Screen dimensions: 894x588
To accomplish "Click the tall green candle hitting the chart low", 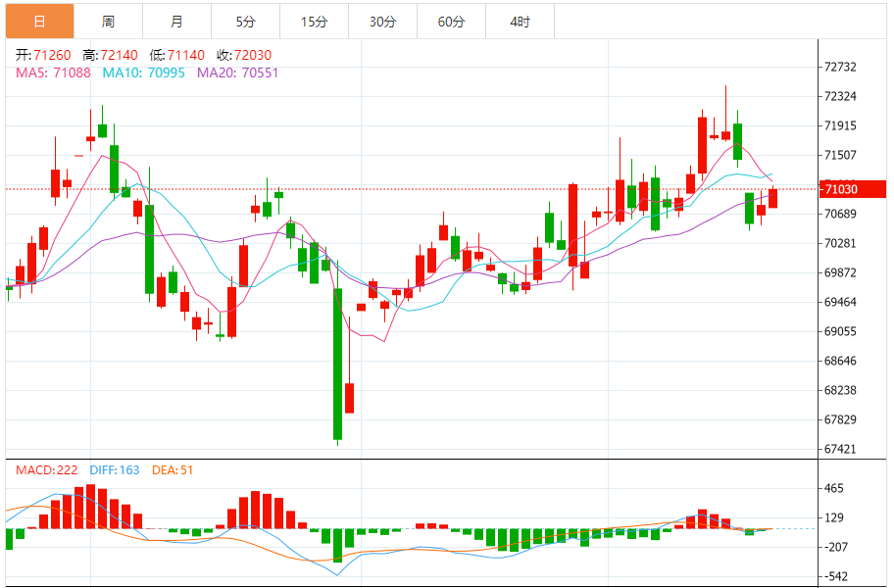I will [x=337, y=365].
